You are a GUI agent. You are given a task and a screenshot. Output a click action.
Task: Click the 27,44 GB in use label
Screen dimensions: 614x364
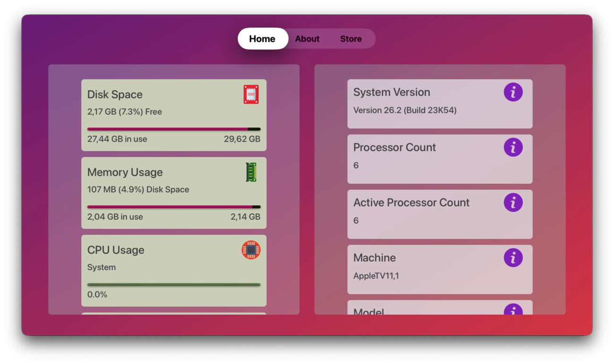pyautogui.click(x=117, y=139)
